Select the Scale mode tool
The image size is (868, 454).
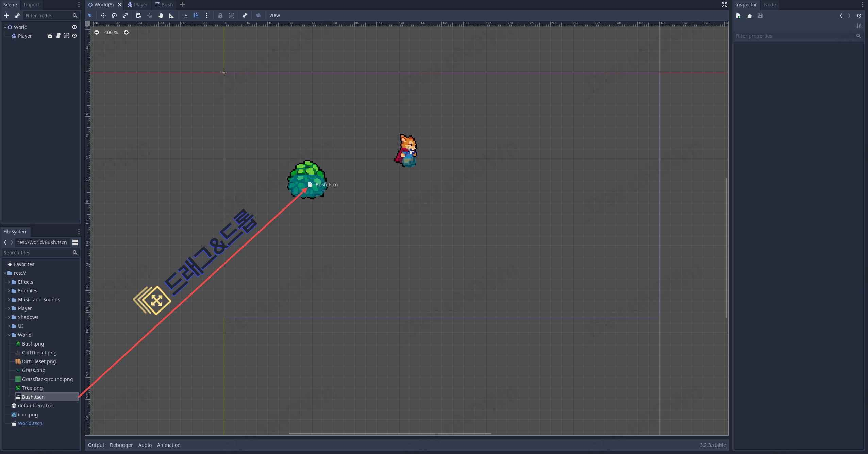tap(125, 15)
